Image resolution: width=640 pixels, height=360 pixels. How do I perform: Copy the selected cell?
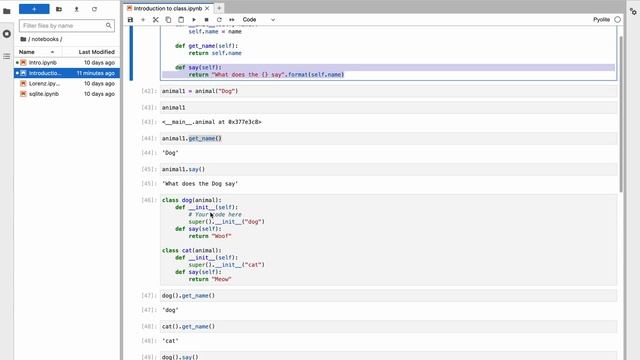[x=168, y=20]
